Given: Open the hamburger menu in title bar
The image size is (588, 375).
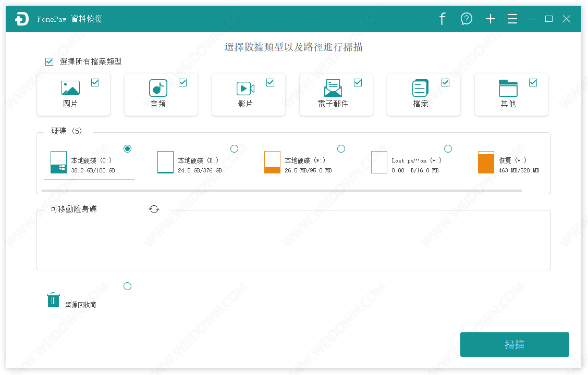Looking at the screenshot, I should click(512, 19).
